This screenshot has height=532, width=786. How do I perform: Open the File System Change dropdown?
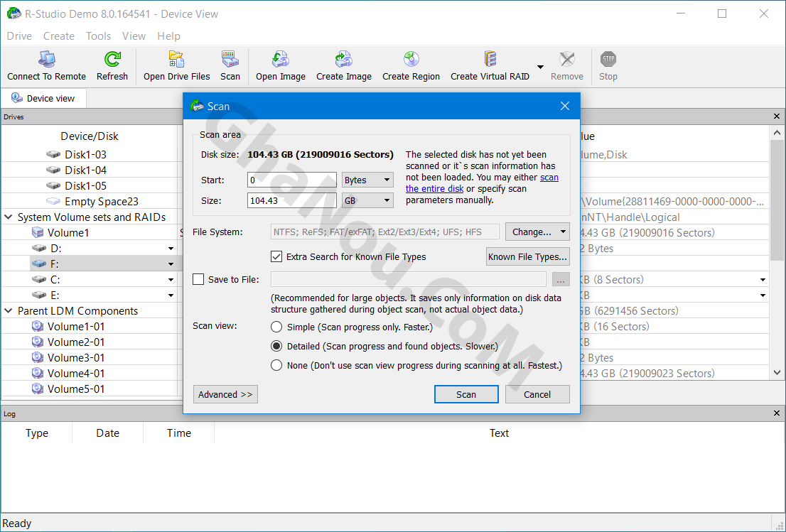click(x=537, y=232)
